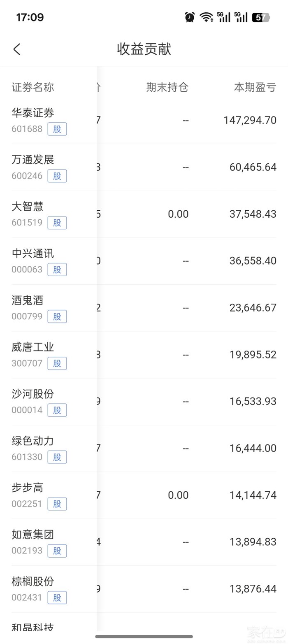This screenshot has height=644, width=288.
Task: Open 绿色动力 stock entry
Action: coord(33,441)
